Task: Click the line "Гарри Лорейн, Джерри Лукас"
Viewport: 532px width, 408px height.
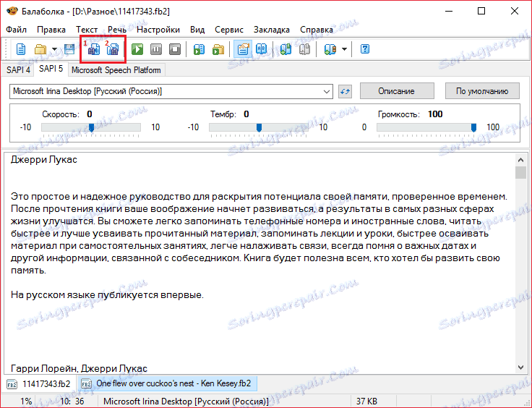Action: (x=79, y=368)
